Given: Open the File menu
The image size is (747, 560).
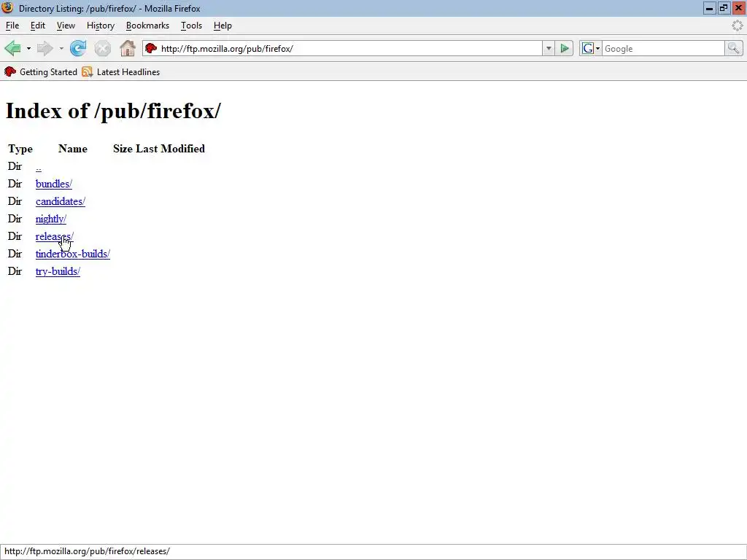Looking at the screenshot, I should coord(12,26).
